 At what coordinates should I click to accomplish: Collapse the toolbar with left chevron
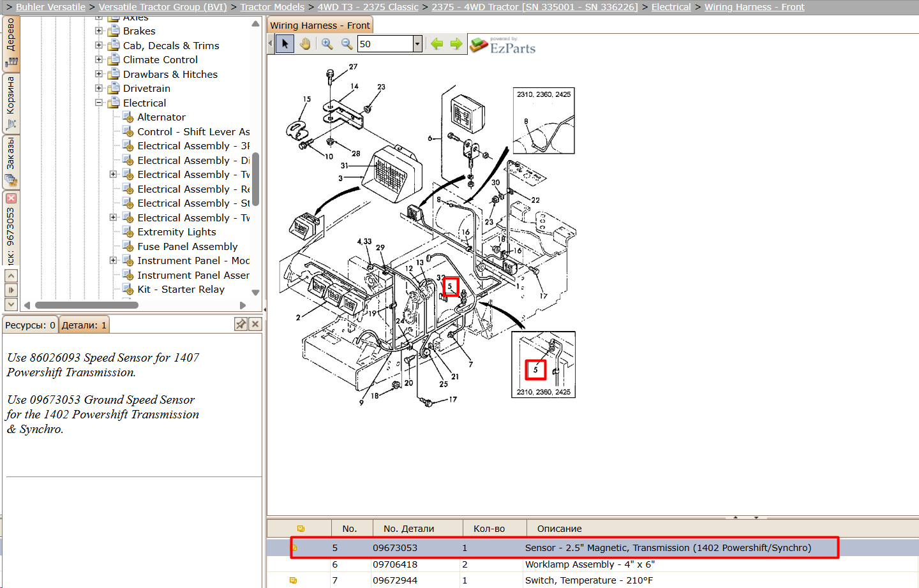271,44
